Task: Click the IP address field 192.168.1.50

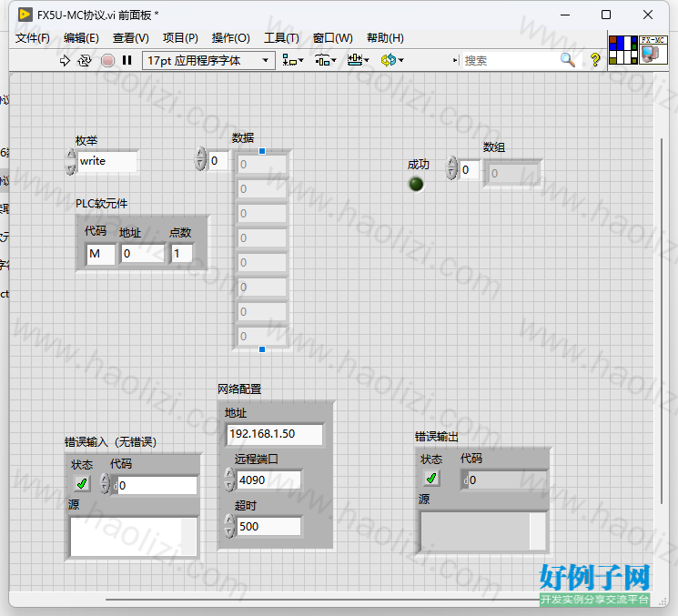Action: pos(274,434)
